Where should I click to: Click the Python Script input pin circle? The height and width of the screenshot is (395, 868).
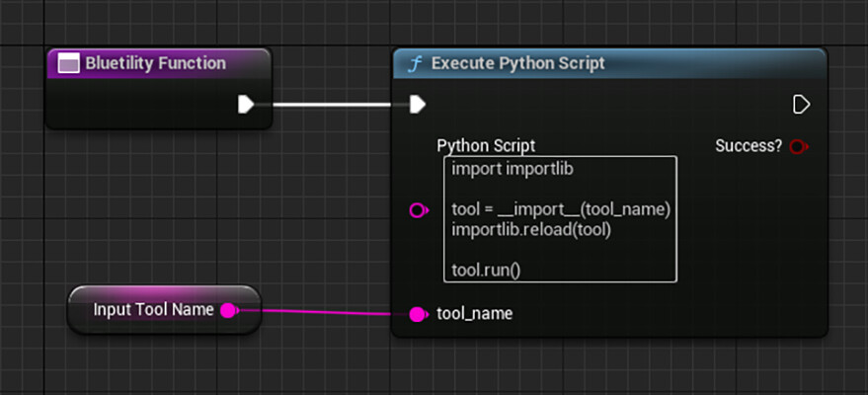(418, 210)
